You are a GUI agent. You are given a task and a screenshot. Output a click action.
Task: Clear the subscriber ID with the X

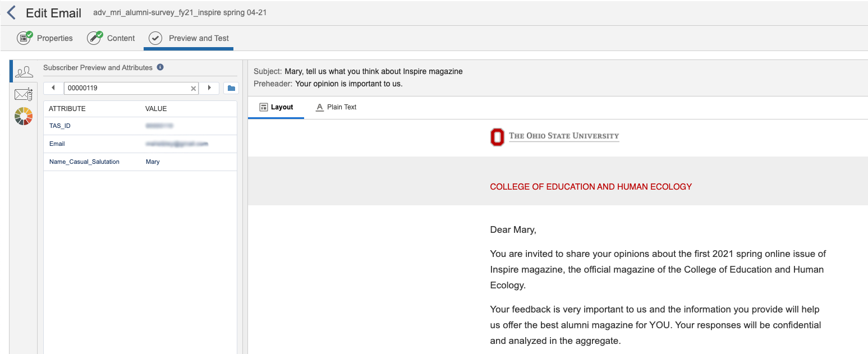(x=193, y=88)
